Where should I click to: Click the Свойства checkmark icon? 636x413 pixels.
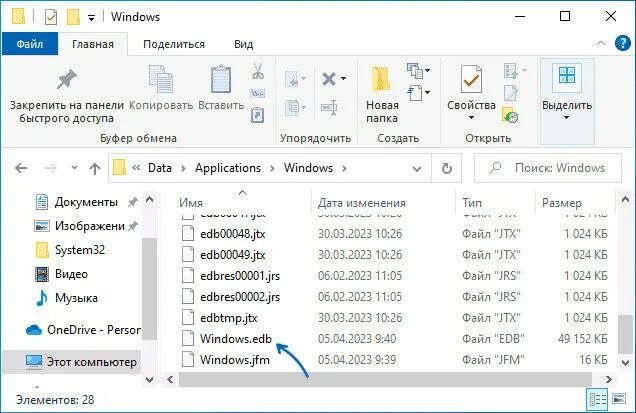[x=471, y=79]
